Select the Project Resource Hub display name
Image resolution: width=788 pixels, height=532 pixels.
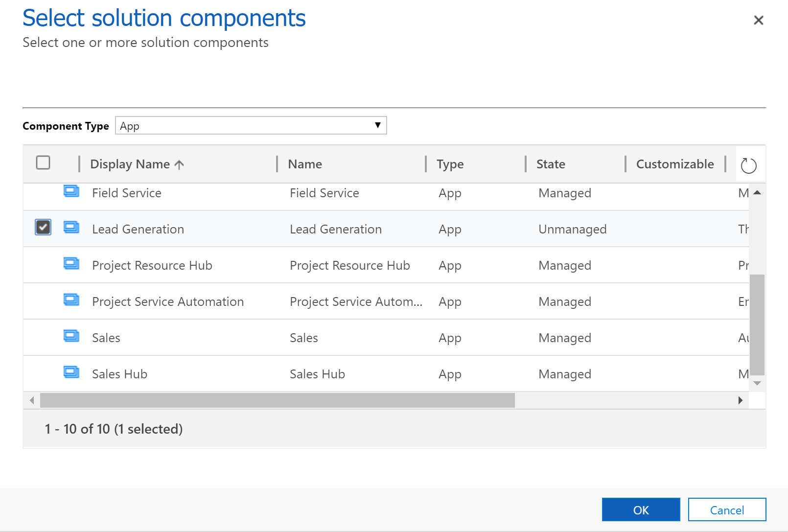[152, 265]
